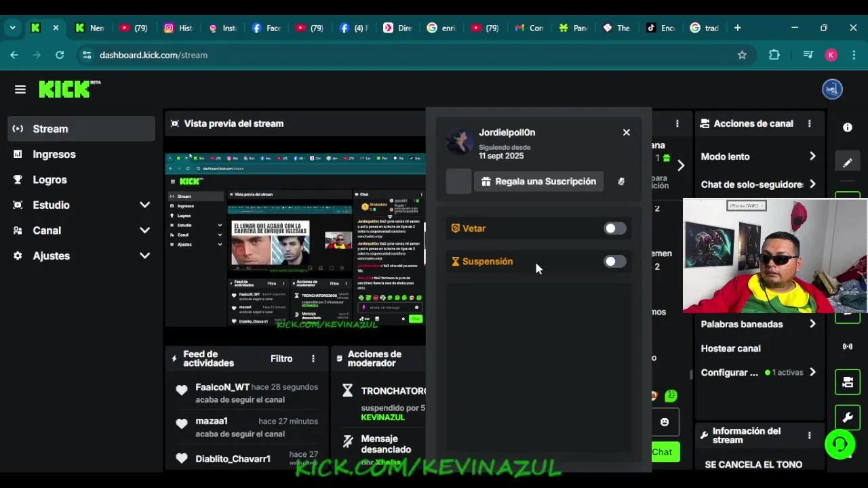Image resolution: width=868 pixels, height=488 pixels.
Task: Expand the Configurar row arrow
Action: pos(812,372)
